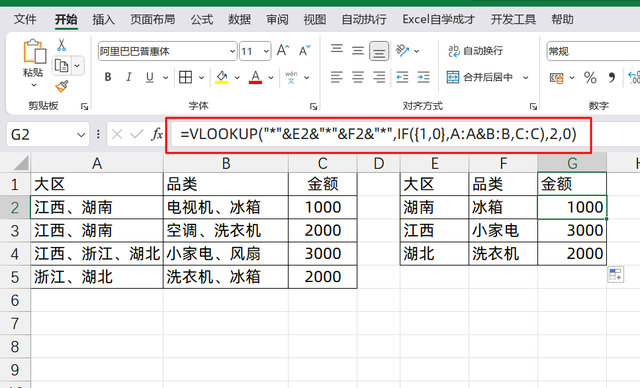Click the increase indent icon
This screenshot has height=388, width=640.
click(423, 77)
